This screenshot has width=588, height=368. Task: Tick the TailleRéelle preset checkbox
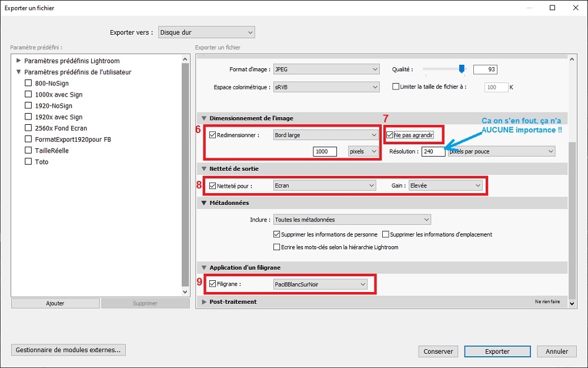tap(28, 151)
